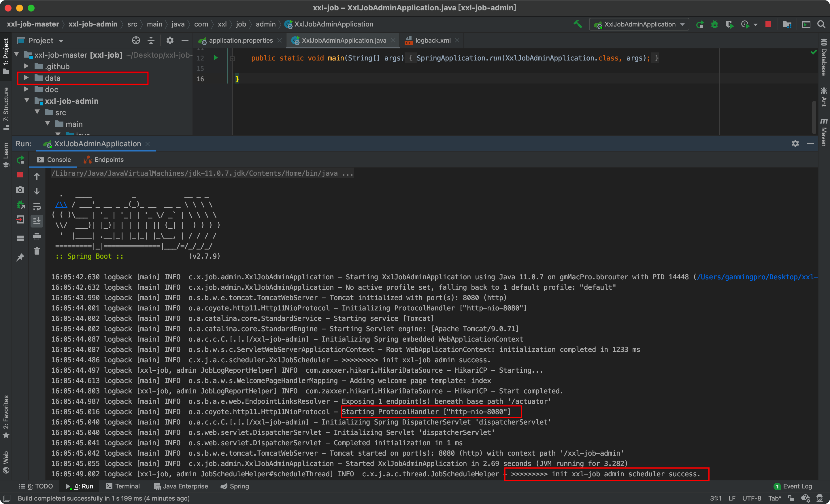830x504 pixels.
Task: Open Project panel settings gear
Action: coord(170,41)
